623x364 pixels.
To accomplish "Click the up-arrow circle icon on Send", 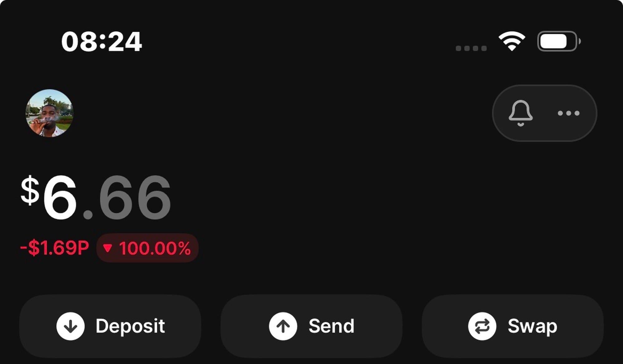I will coord(283,326).
